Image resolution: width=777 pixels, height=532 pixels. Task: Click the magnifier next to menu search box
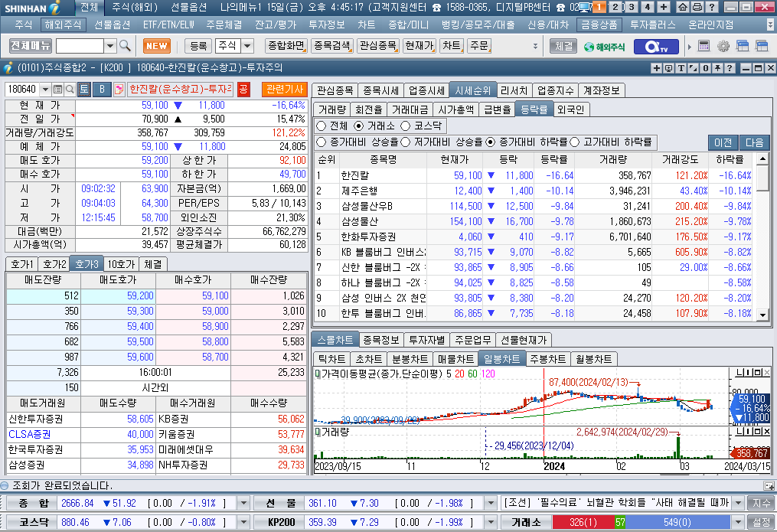pyautogui.click(x=125, y=46)
